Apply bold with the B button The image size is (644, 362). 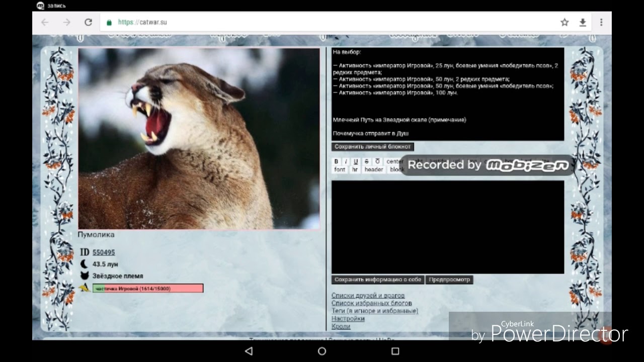point(337,161)
